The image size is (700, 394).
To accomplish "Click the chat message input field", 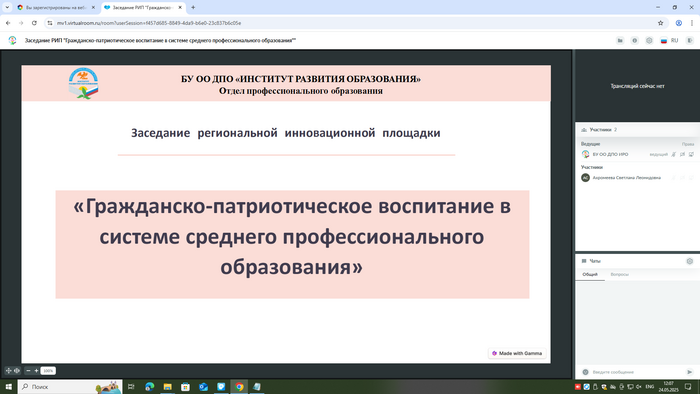I will [x=636, y=372].
